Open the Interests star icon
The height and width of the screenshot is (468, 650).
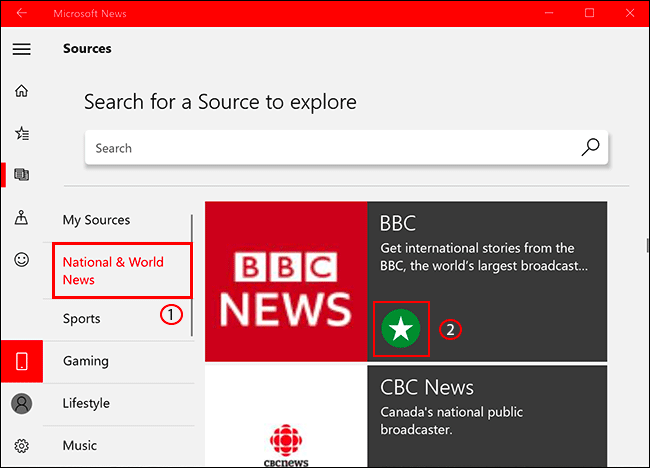coord(22,133)
